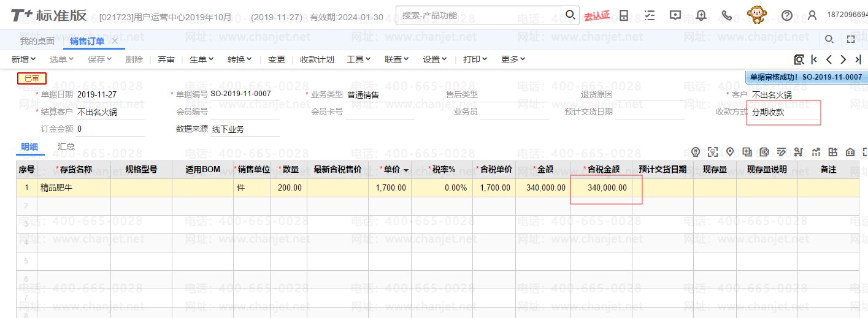Click the document lookup icon beside navigation arrows

(799, 59)
